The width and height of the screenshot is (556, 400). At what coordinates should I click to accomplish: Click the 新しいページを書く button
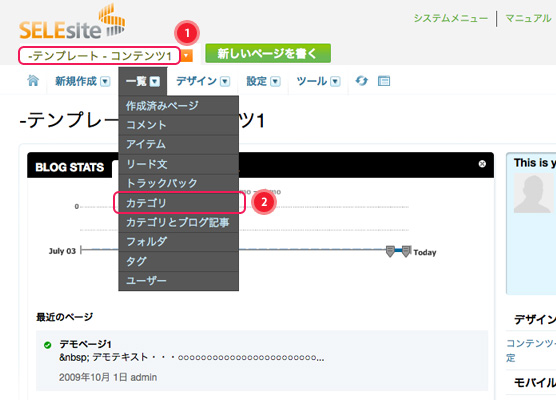coord(268,54)
